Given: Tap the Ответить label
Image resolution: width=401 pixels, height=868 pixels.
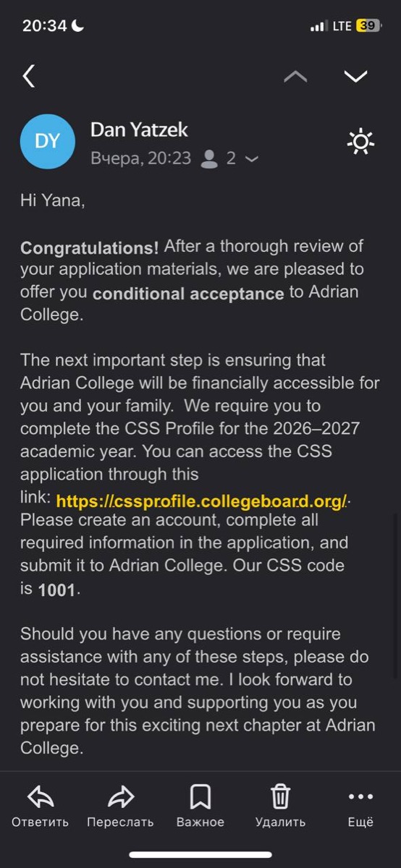Looking at the screenshot, I should (41, 822).
